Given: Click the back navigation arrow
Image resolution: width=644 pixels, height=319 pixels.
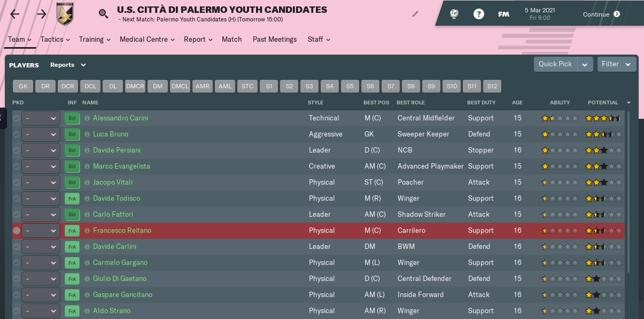Looking at the screenshot, I should [14, 14].
